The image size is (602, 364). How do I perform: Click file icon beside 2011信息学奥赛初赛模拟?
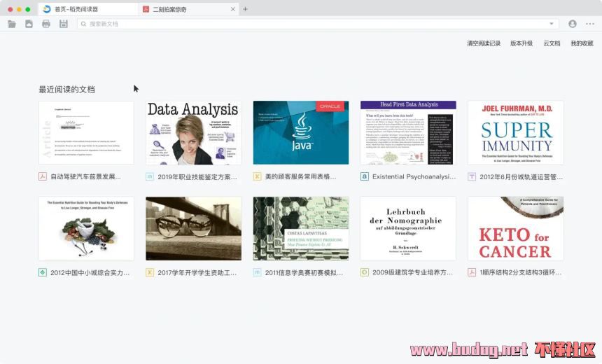pyautogui.click(x=257, y=272)
